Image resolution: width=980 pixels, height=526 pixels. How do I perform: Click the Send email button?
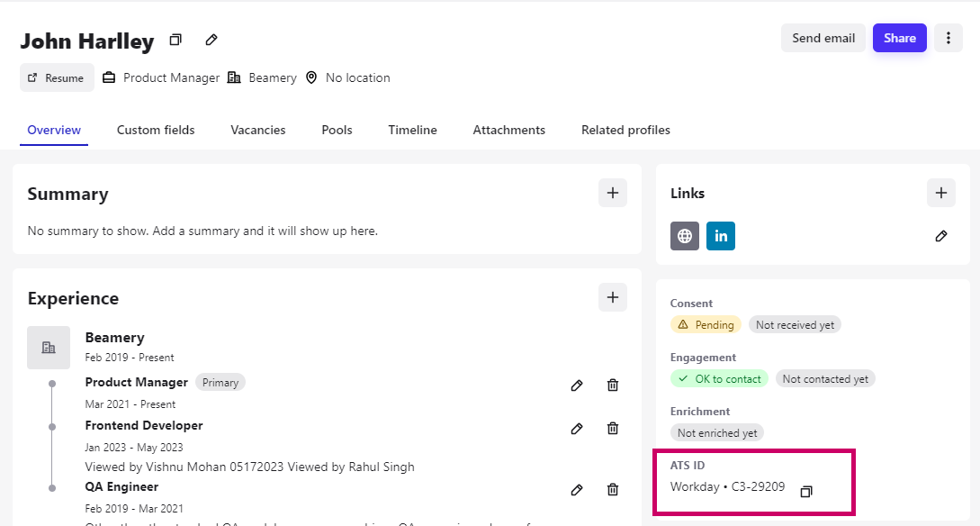tap(823, 38)
